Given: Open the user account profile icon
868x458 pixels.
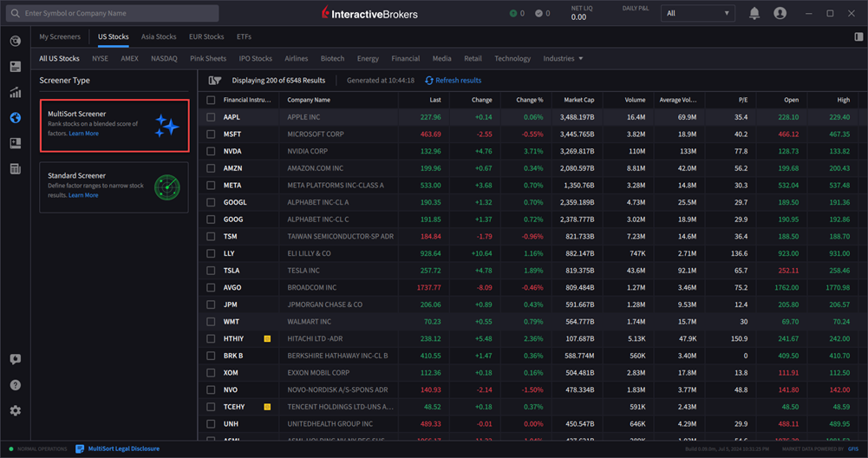Looking at the screenshot, I should [x=780, y=13].
